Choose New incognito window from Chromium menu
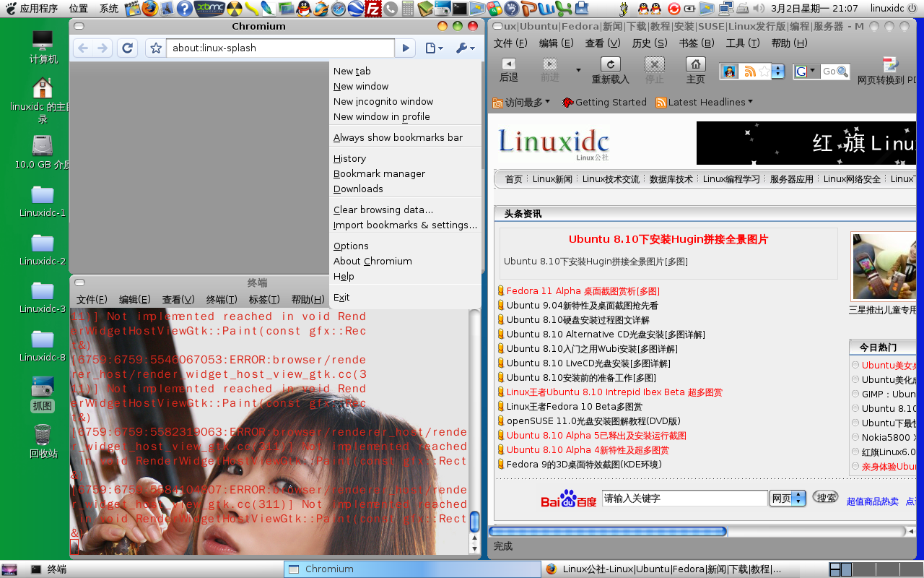924x578 pixels. (383, 101)
